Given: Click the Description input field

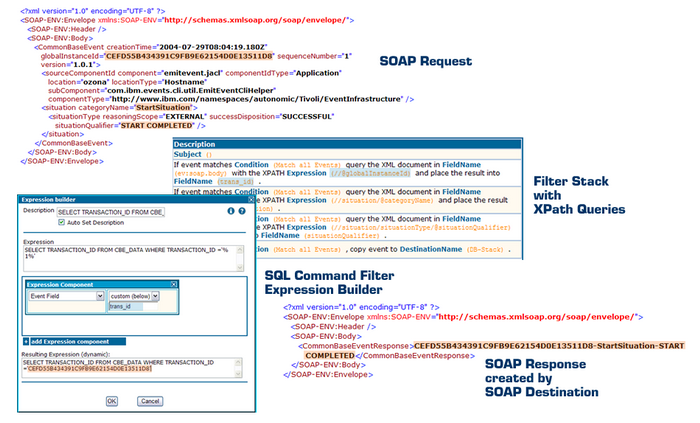Looking at the screenshot, I should [x=110, y=212].
